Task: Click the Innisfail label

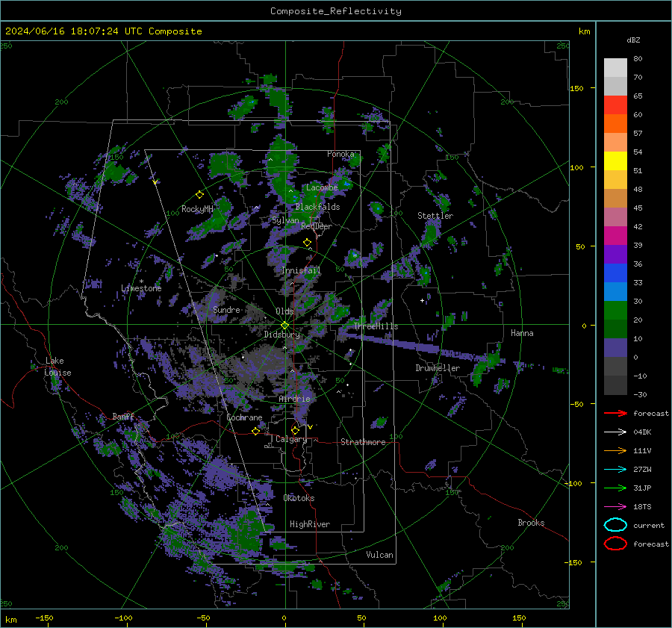Action: pyautogui.click(x=301, y=270)
